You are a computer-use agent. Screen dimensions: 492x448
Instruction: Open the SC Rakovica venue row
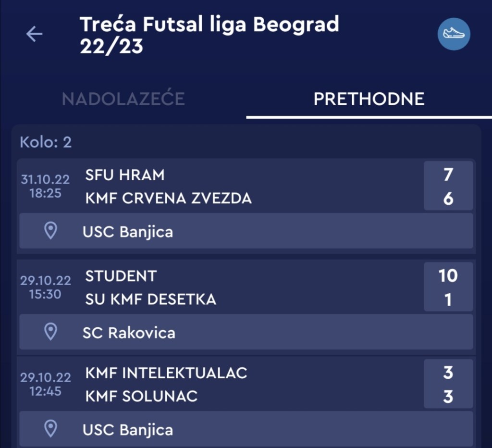pos(246,332)
